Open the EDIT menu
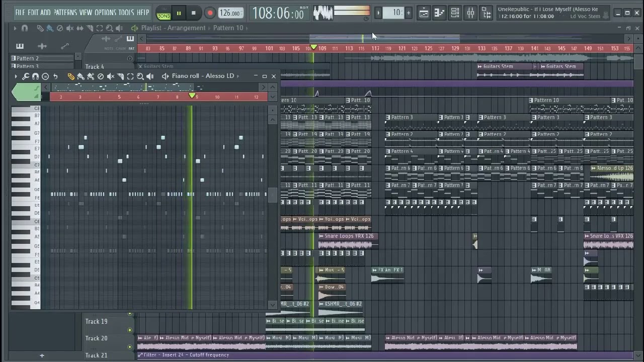Viewport: 644px width, 362px height. pyautogui.click(x=33, y=12)
